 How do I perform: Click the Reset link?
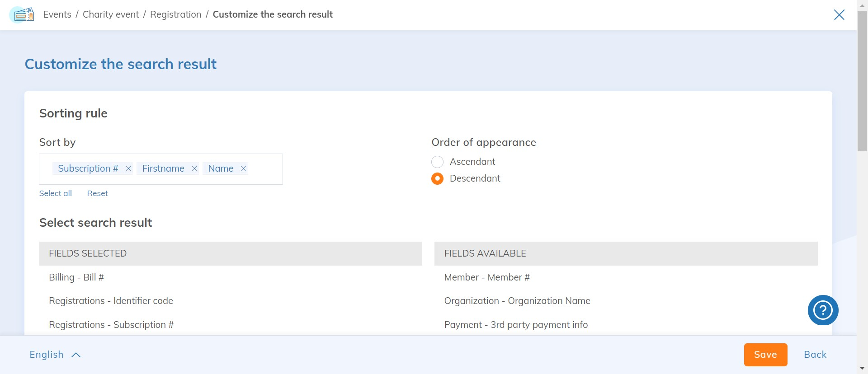point(97,193)
